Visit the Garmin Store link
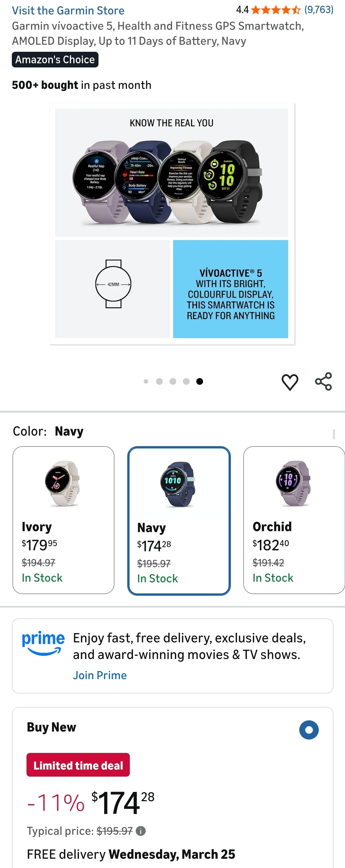345x868 pixels. pos(68,11)
